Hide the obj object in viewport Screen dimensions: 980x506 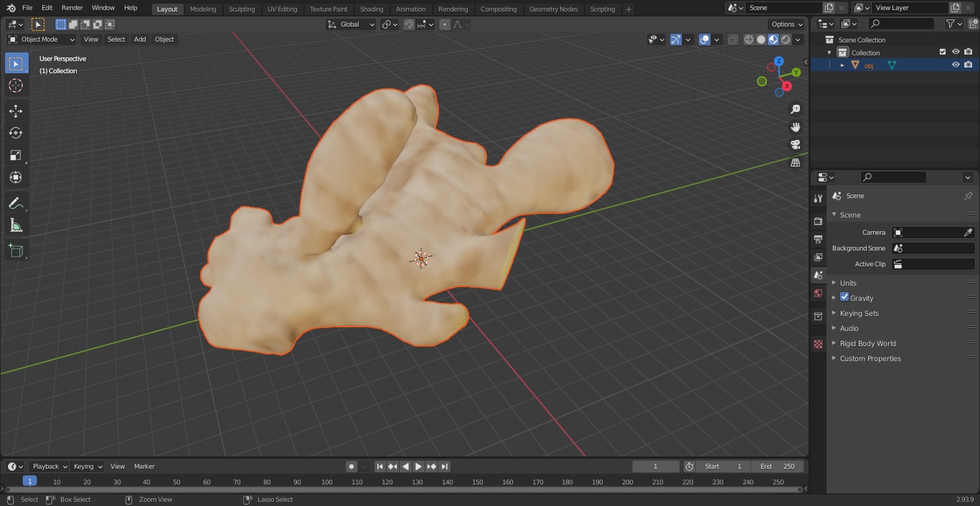tap(956, 65)
